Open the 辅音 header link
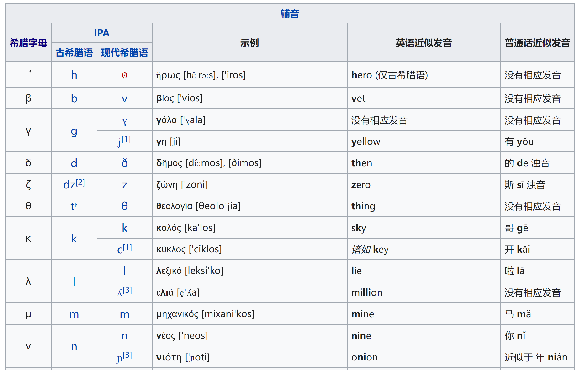 point(290,14)
